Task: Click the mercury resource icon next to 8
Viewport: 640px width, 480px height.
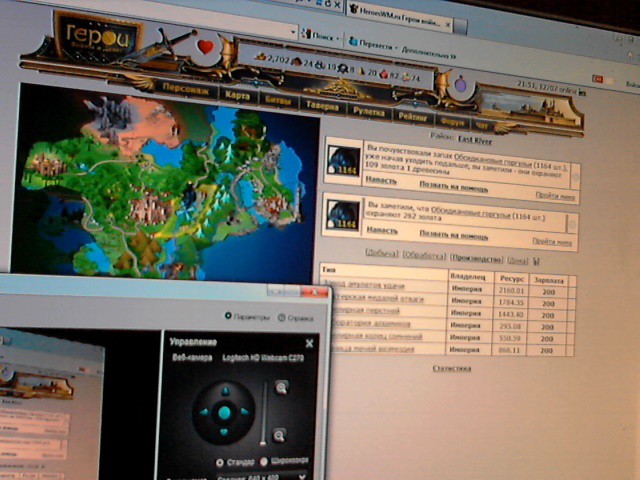Action: [343, 69]
